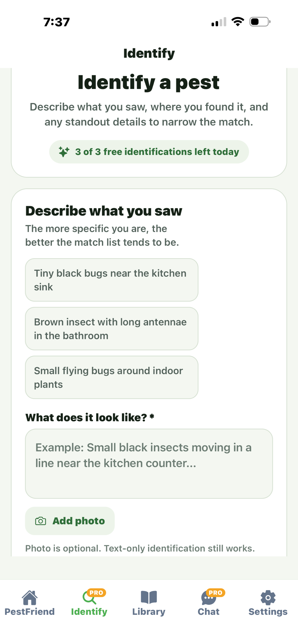Tap the Add photo button
The width and height of the screenshot is (298, 644).
tap(70, 521)
